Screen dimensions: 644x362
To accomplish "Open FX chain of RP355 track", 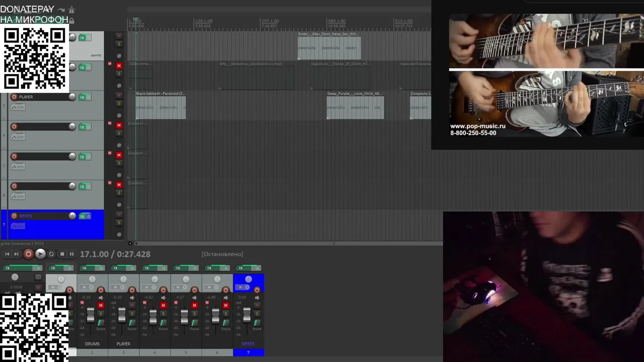I will pos(83,216).
